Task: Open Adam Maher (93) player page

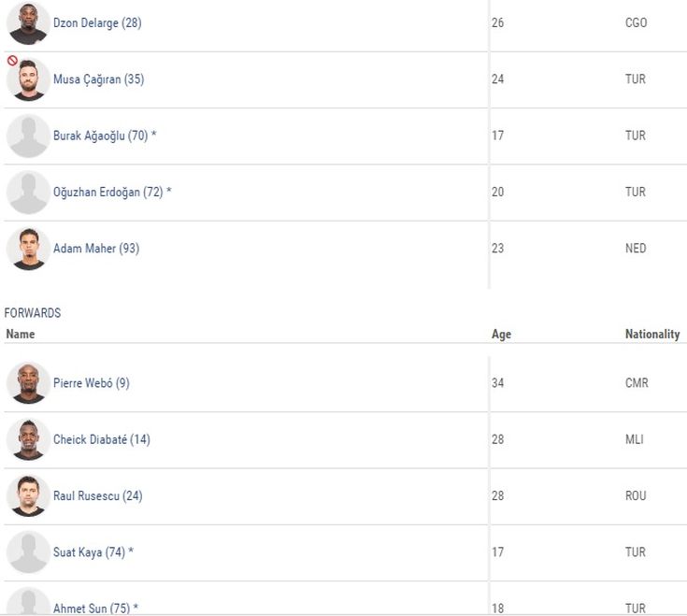Action: 96,248
